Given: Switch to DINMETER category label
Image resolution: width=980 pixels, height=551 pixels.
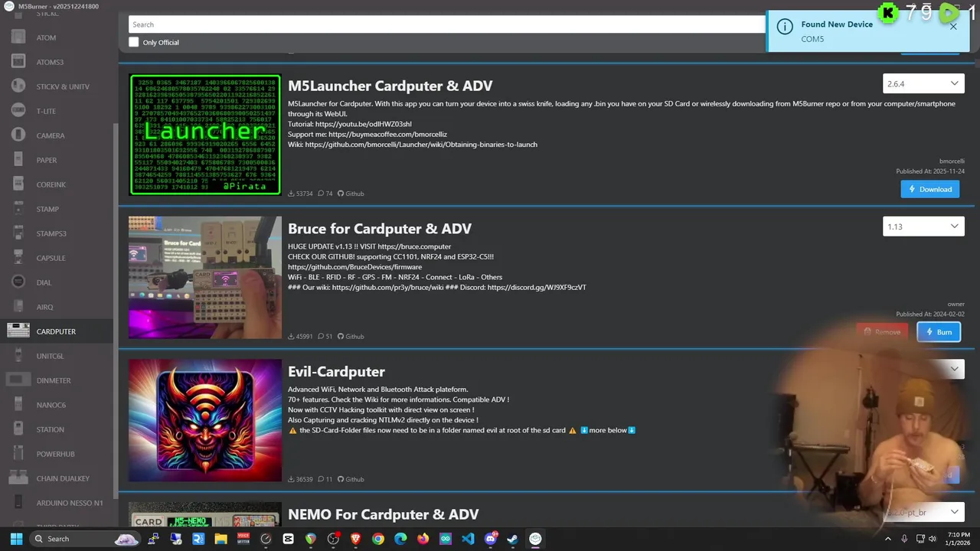Looking at the screenshot, I should (x=54, y=380).
